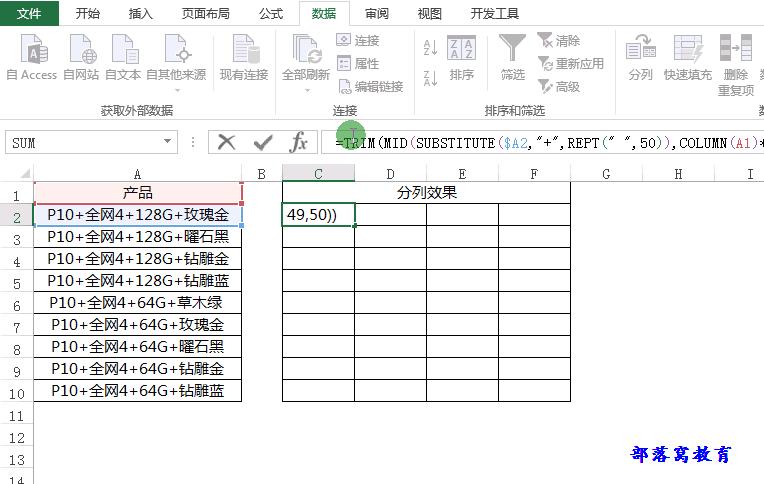Import data 自 Access
The image size is (764, 484).
coord(32,57)
